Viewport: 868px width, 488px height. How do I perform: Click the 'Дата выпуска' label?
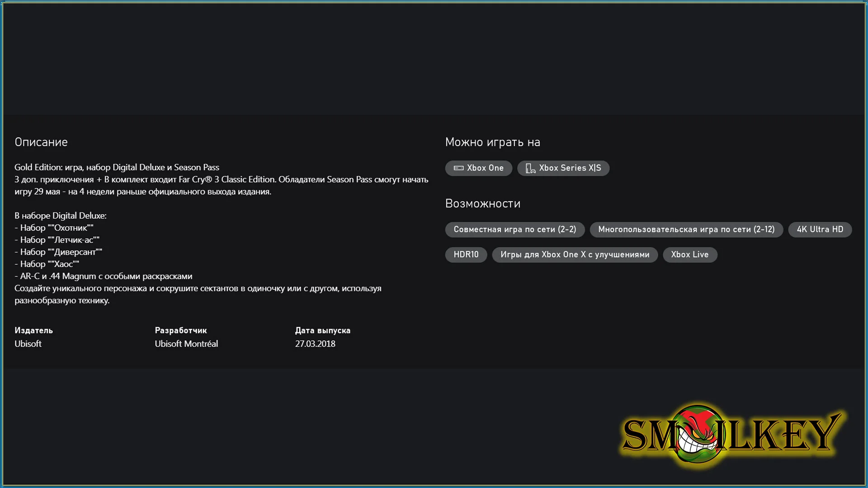coord(323,331)
